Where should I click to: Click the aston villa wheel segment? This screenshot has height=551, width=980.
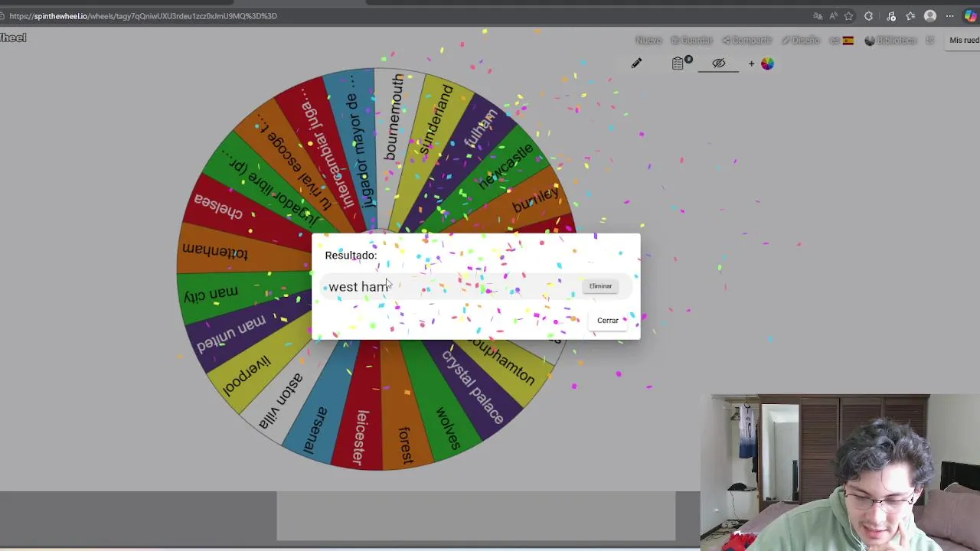281,400
